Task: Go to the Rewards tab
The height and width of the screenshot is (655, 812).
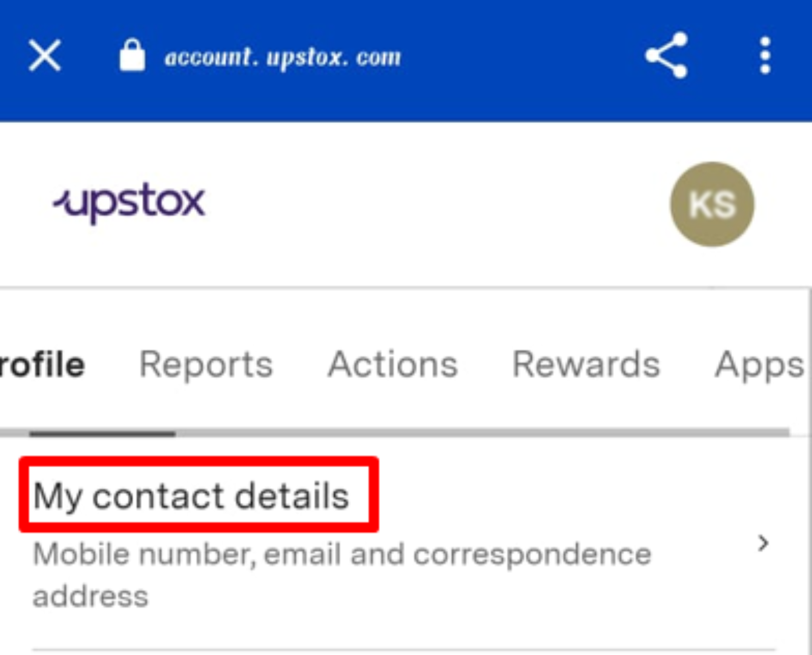Action: [x=586, y=365]
